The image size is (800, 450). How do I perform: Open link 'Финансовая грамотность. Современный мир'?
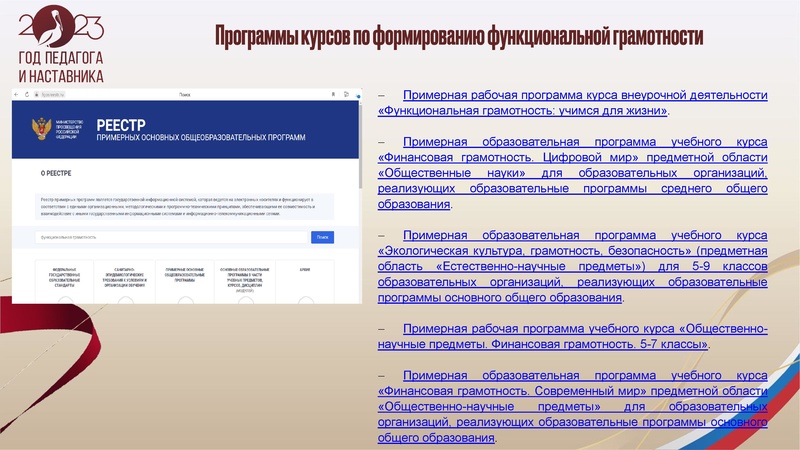pos(572,407)
